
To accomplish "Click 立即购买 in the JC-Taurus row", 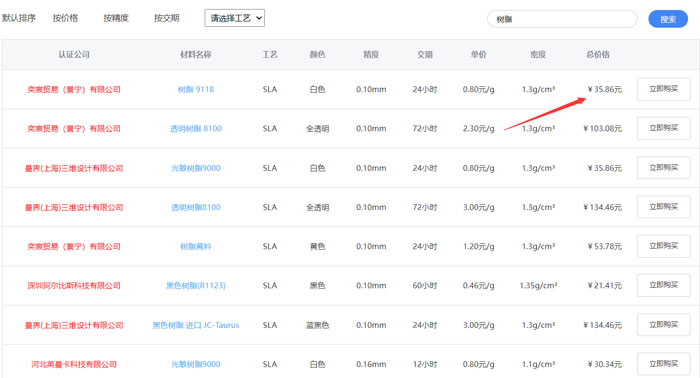I will click(663, 325).
